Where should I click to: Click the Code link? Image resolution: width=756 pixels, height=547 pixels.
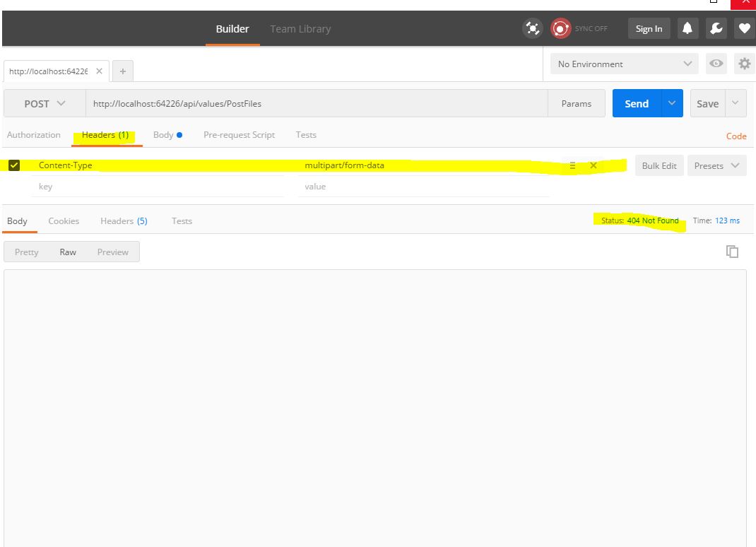tap(736, 136)
